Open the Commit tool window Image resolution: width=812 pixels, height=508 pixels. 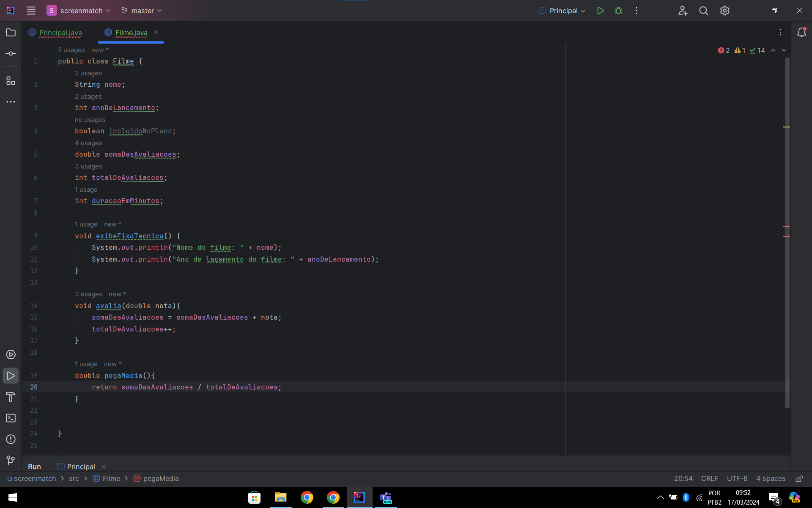11,54
